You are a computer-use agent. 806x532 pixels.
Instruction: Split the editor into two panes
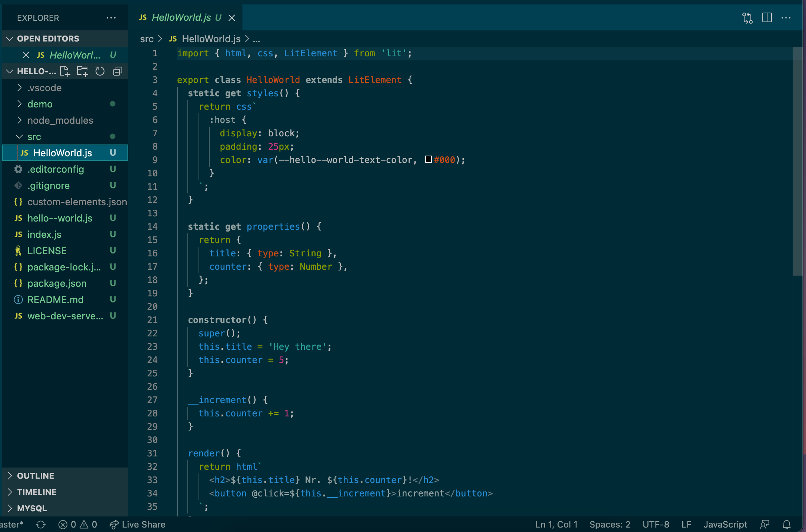coord(766,17)
